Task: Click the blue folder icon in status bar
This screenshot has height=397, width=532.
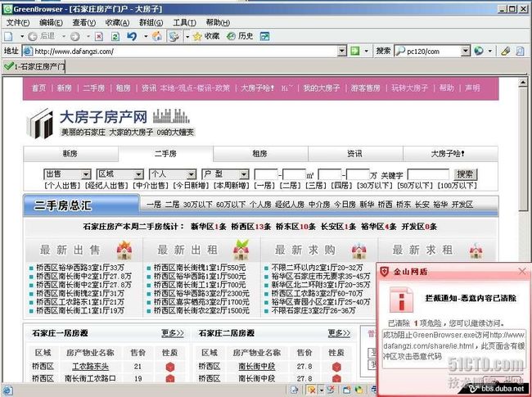Action: tap(347, 390)
